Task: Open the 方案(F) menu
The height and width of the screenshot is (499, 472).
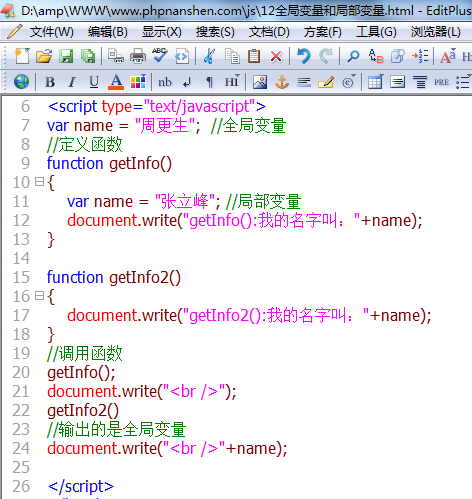Action: [322, 32]
